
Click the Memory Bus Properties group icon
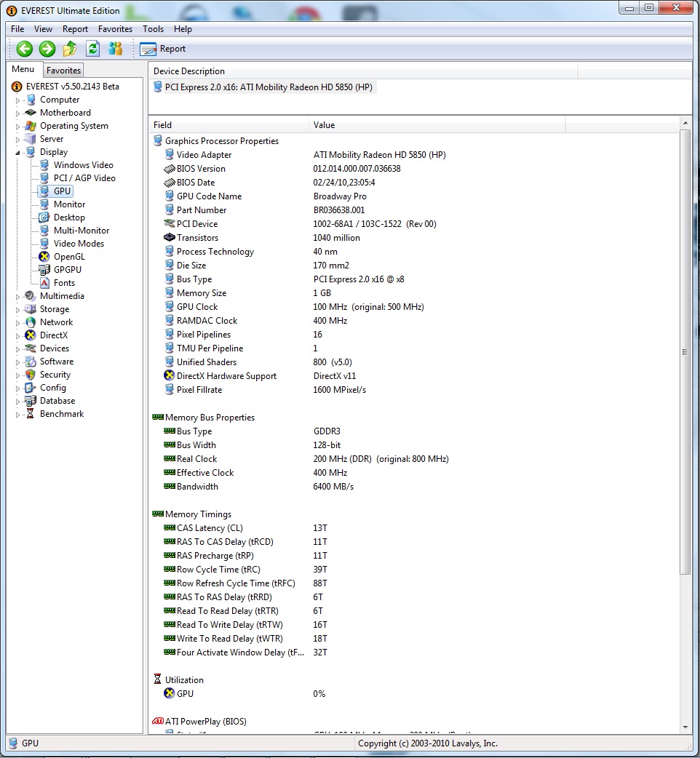158,417
